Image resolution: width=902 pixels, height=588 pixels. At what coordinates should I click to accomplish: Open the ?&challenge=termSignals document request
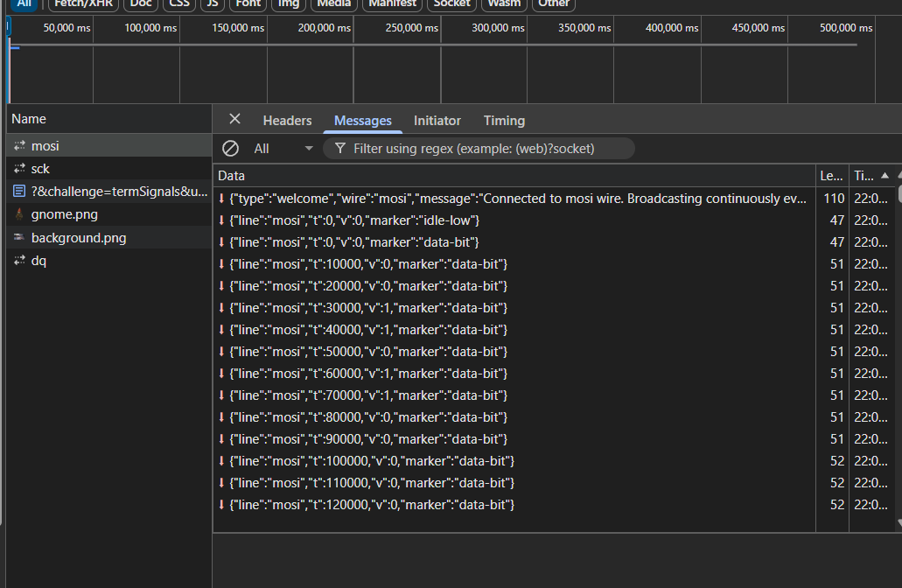[x=109, y=191]
